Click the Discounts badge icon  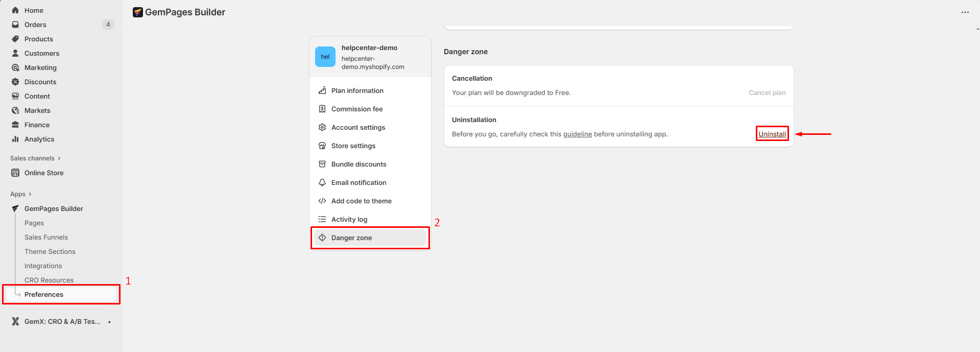[15, 82]
